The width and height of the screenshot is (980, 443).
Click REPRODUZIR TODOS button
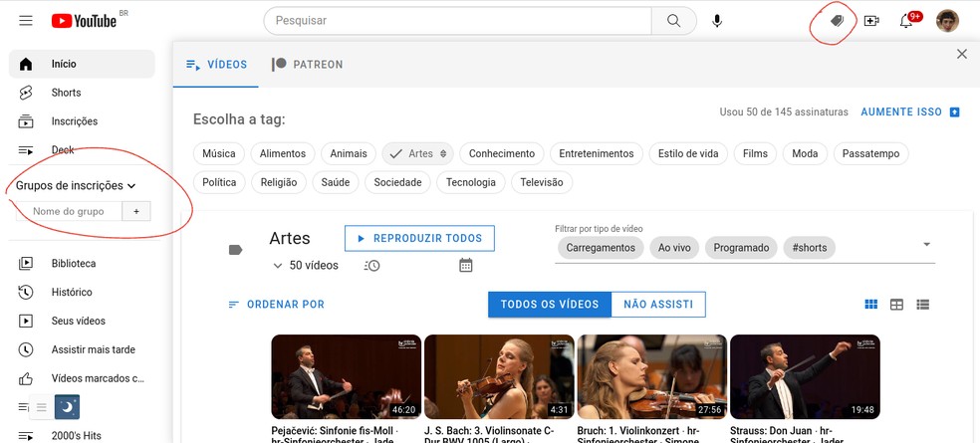pos(419,238)
